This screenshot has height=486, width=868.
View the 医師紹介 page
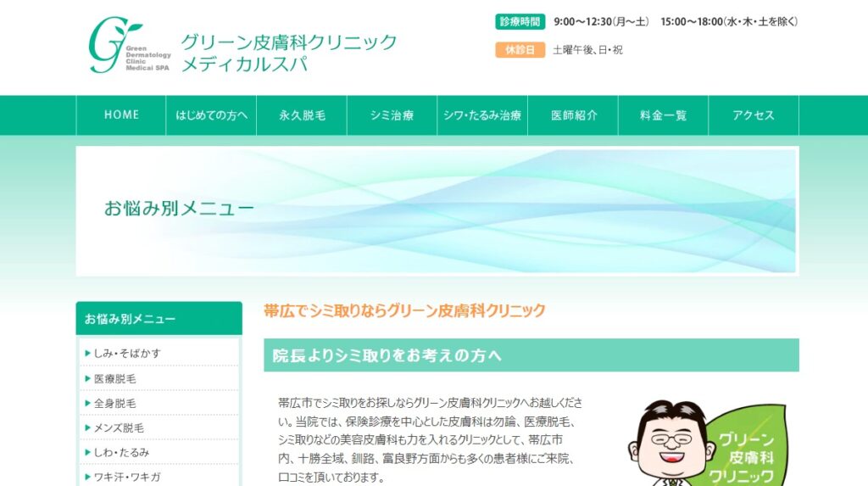(x=573, y=115)
